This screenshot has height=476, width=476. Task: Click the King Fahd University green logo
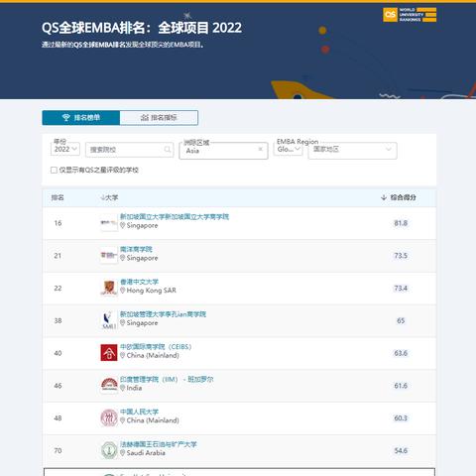109,450
